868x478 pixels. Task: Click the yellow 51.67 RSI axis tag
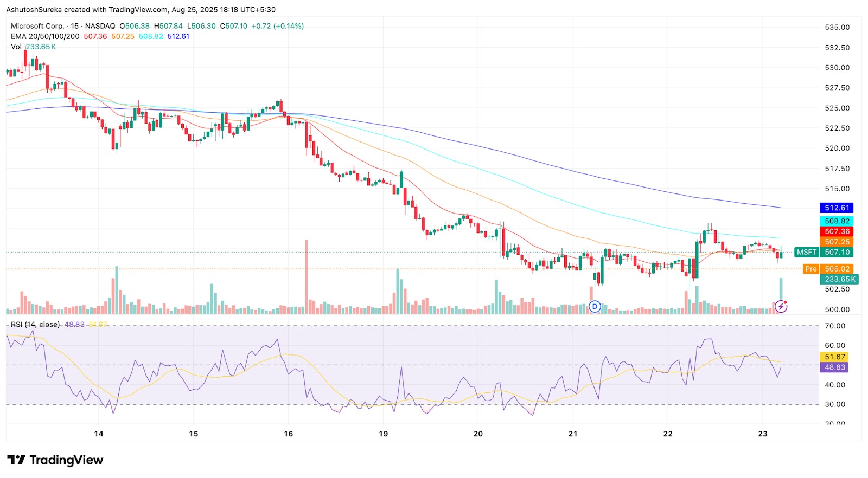pos(835,357)
